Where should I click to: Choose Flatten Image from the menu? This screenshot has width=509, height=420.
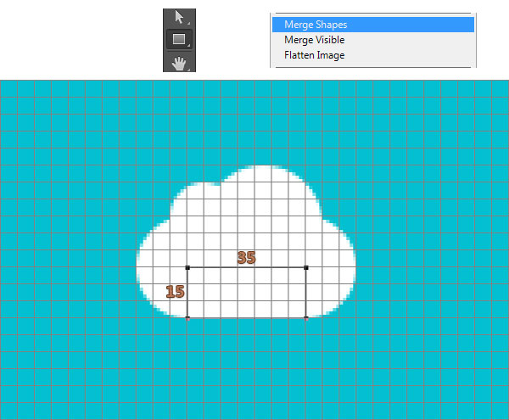pyautogui.click(x=373, y=55)
